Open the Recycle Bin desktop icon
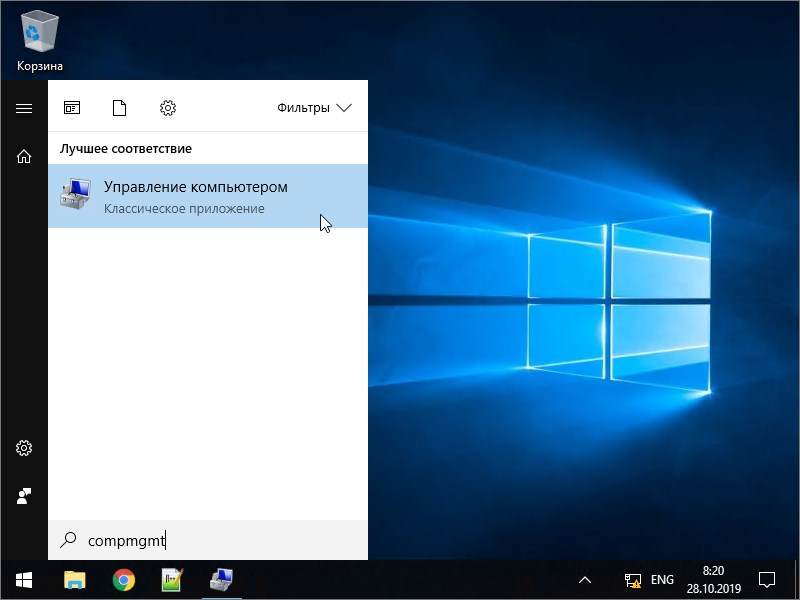Viewport: 800px width, 600px height. (40, 42)
